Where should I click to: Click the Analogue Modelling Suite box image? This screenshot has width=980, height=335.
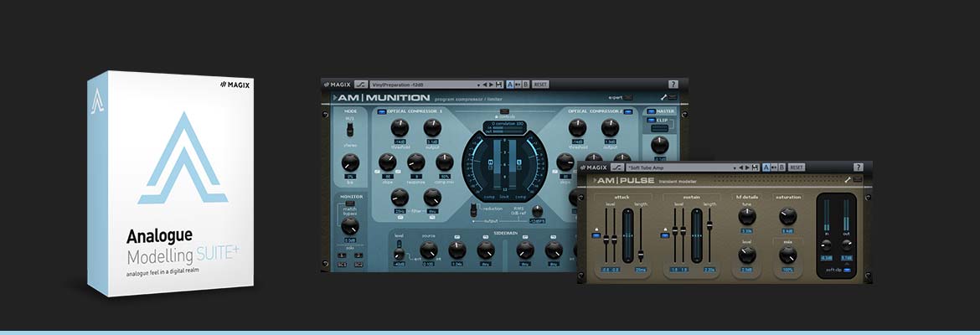[x=171, y=183]
